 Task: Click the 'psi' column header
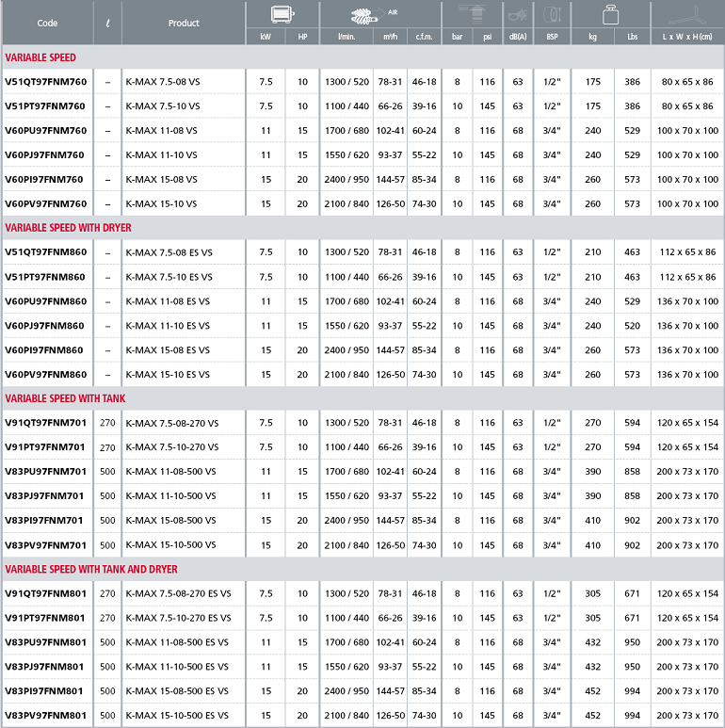pos(488,37)
